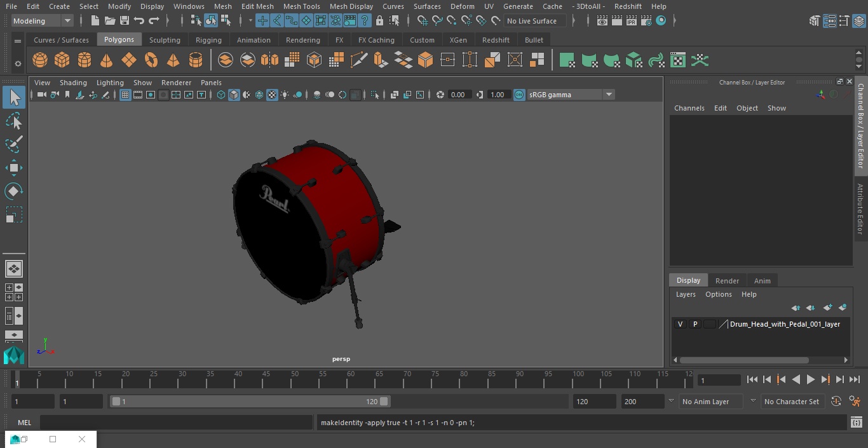This screenshot has height=448, width=868.
Task: Click the MEL command input field
Action: point(177,423)
